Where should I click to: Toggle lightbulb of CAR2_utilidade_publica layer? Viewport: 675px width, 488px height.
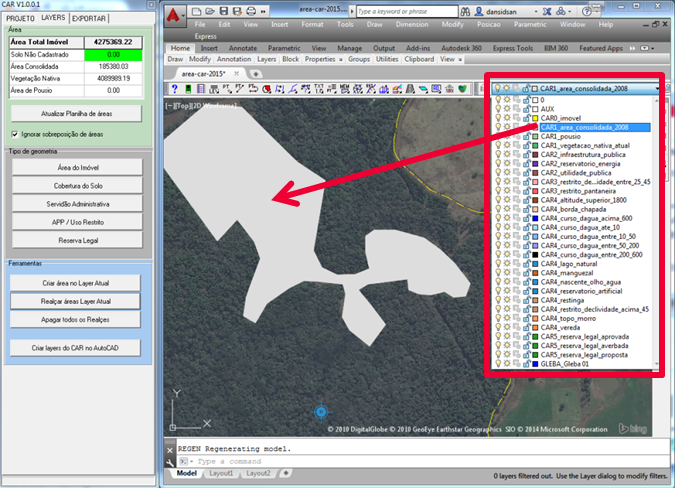pyautogui.click(x=498, y=173)
